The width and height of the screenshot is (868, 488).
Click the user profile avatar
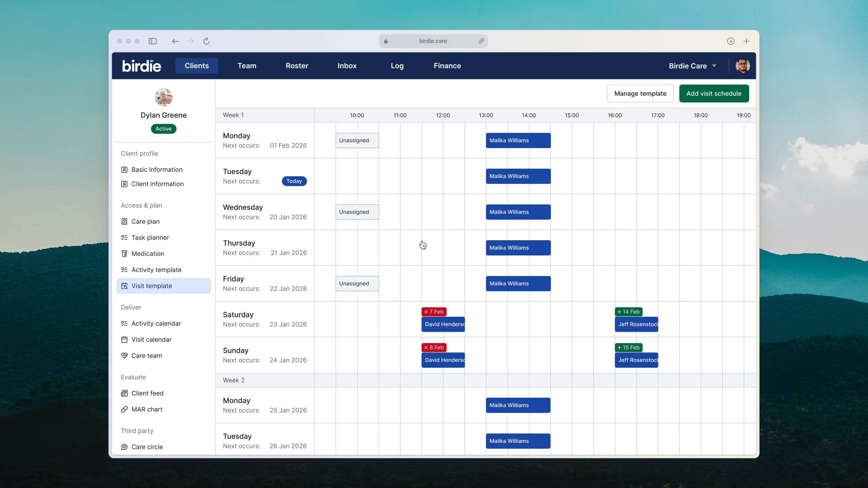742,66
